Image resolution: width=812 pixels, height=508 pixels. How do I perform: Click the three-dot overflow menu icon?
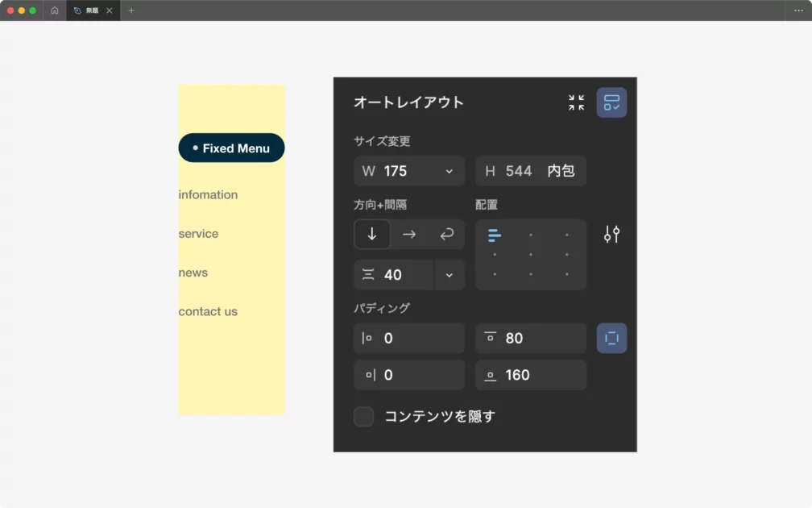798,10
